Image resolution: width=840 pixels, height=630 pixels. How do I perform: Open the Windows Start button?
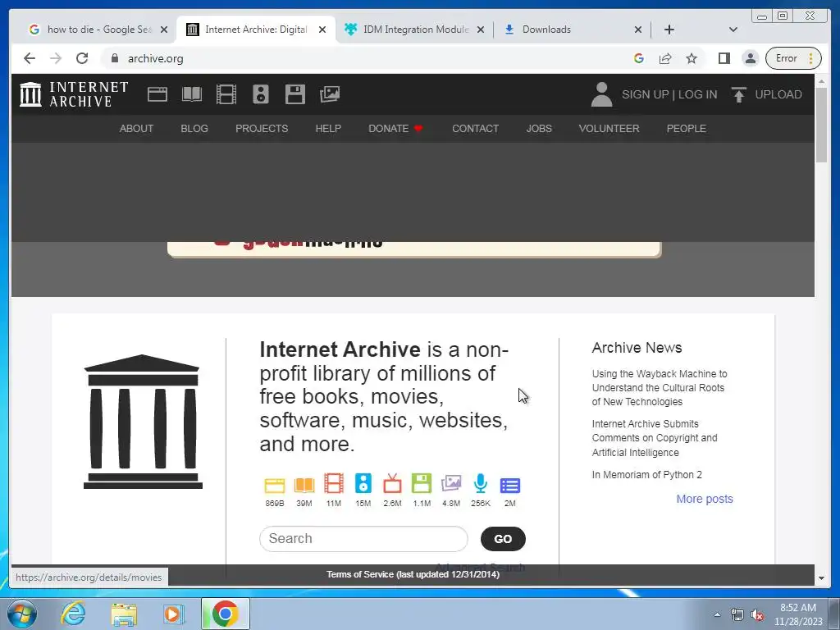click(x=22, y=614)
